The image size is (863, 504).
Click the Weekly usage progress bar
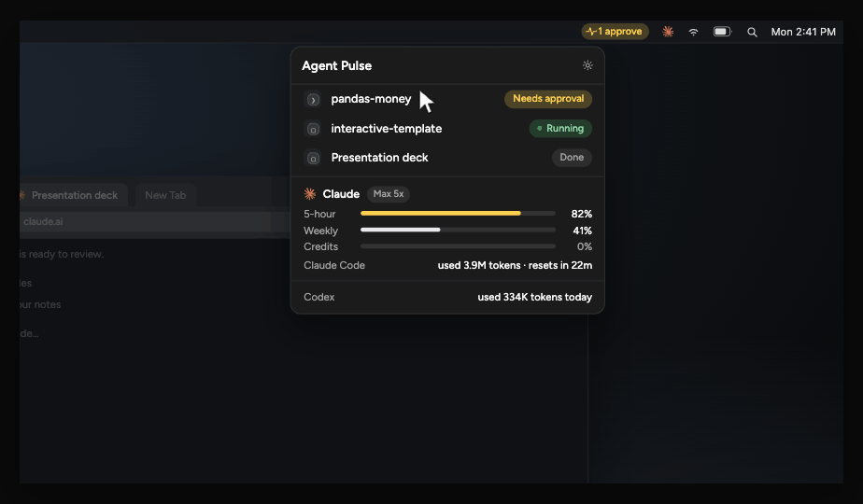pos(458,230)
